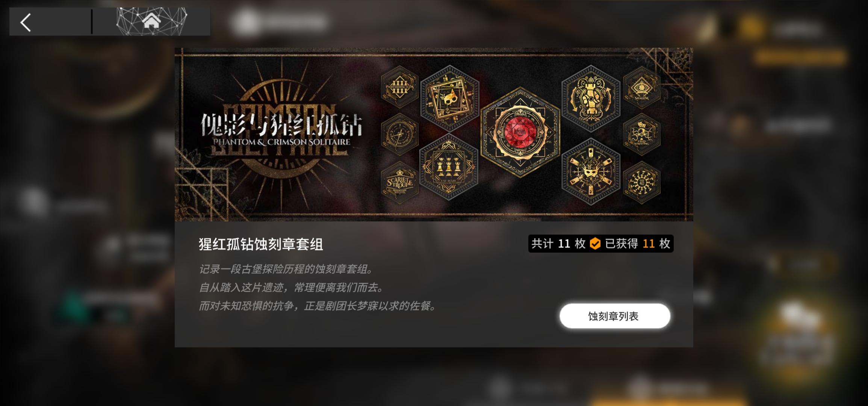This screenshot has width=868, height=406.
Task: Select the theatre masks Field Surveying medal
Action: pos(641,134)
